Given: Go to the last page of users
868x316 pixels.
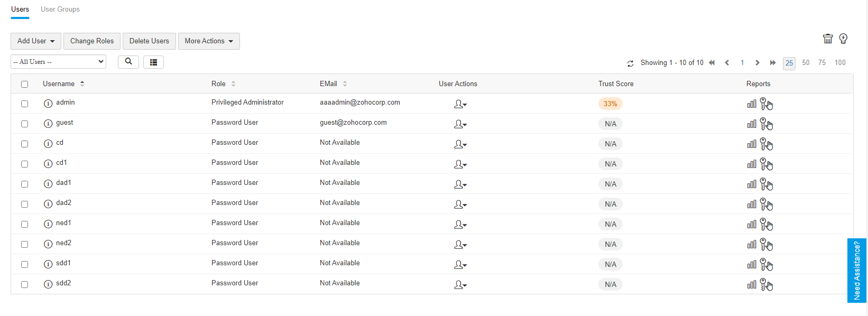Looking at the screenshot, I should [x=773, y=63].
